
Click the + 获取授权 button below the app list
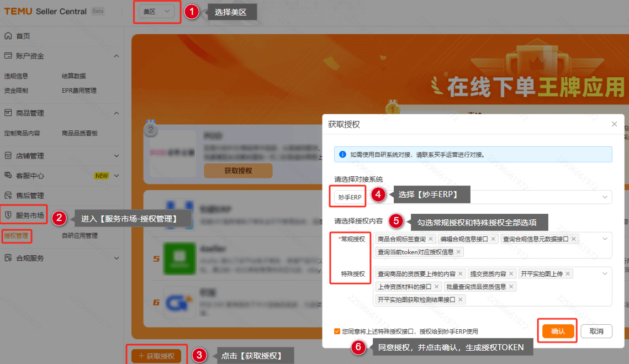coord(156,356)
